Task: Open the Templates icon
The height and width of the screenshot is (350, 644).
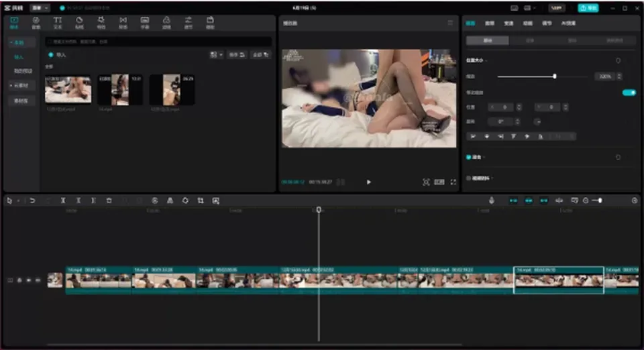Action: point(210,23)
